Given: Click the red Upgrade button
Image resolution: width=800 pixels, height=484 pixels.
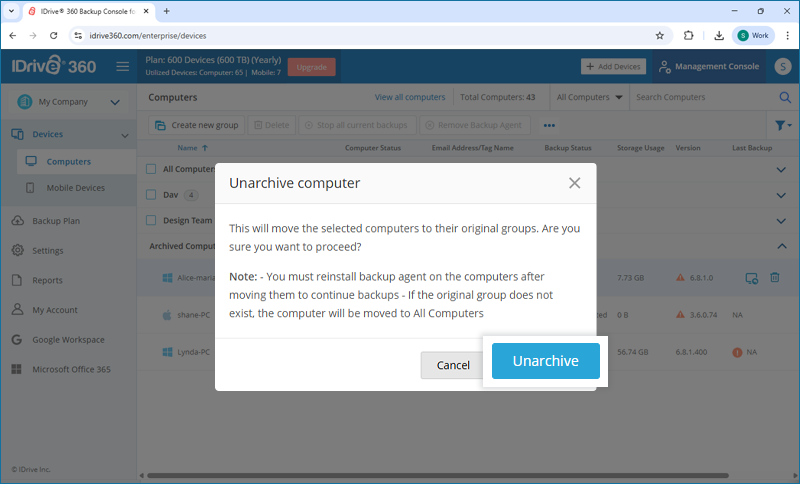Looking at the screenshot, I should [311, 67].
